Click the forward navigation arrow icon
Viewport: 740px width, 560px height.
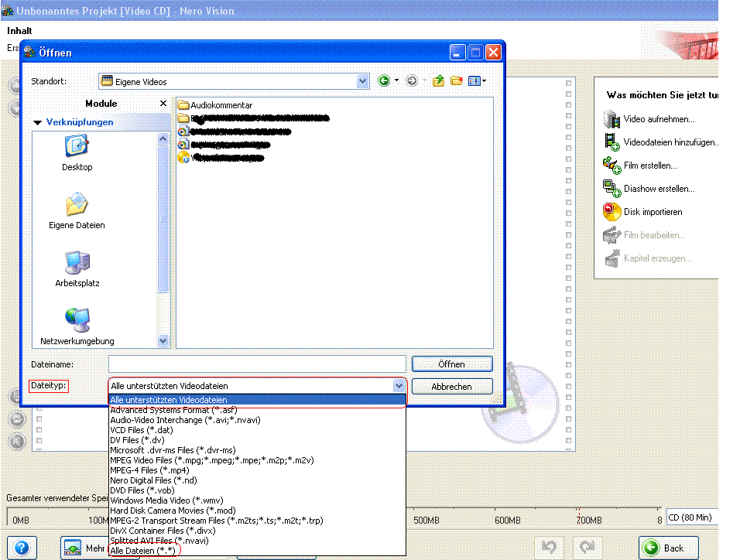(x=412, y=81)
